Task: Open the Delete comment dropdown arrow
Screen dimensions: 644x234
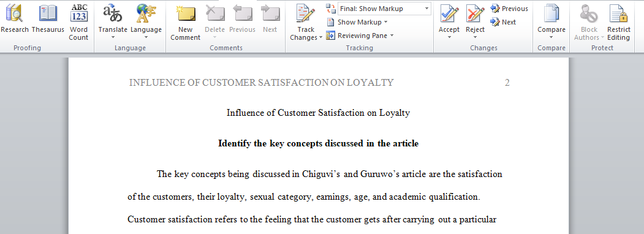Action: [x=215, y=37]
